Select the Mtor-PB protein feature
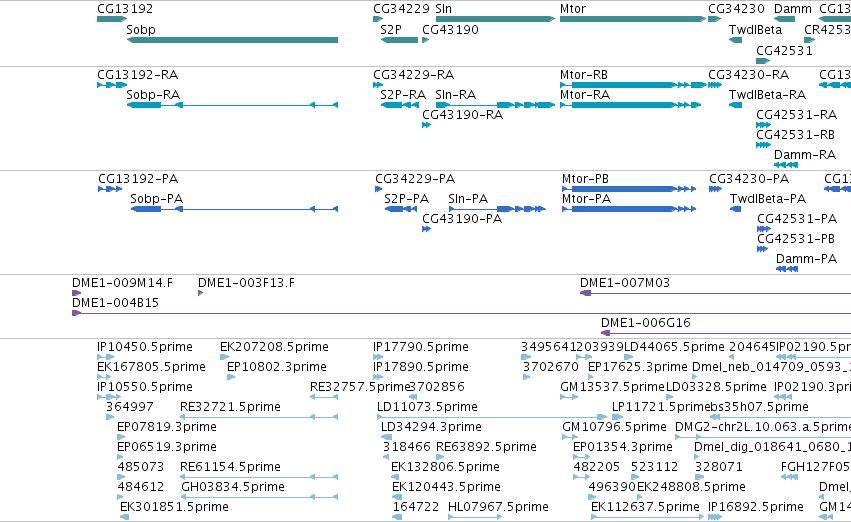 click(x=629, y=189)
